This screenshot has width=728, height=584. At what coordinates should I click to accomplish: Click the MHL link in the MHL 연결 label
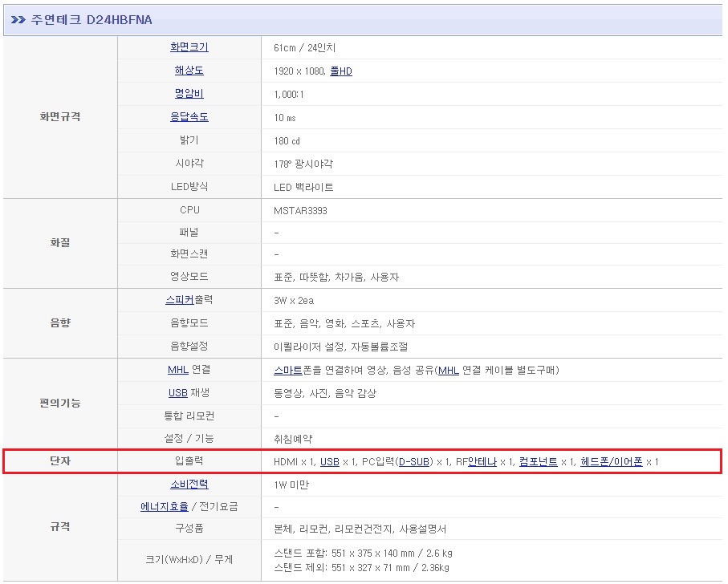(x=178, y=370)
